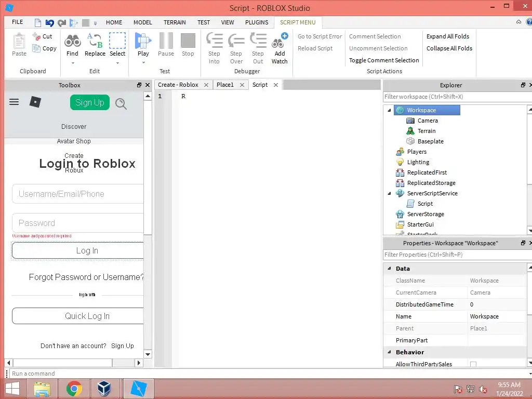Click the Windows Start button
This screenshot has width=532, height=399.
click(12, 389)
